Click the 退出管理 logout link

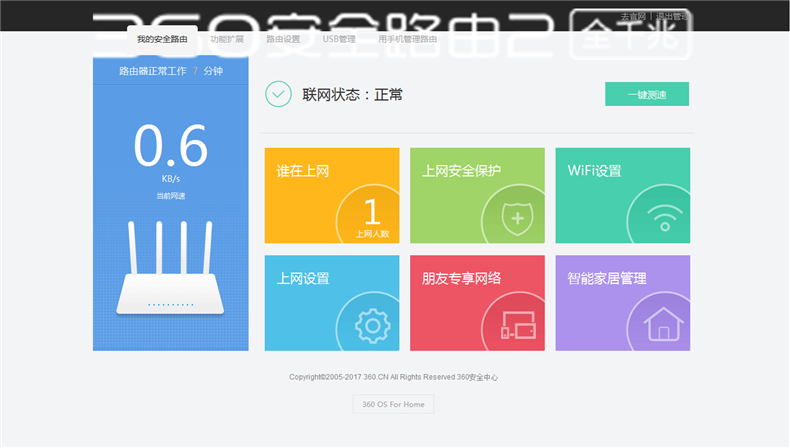pyautogui.click(x=673, y=17)
